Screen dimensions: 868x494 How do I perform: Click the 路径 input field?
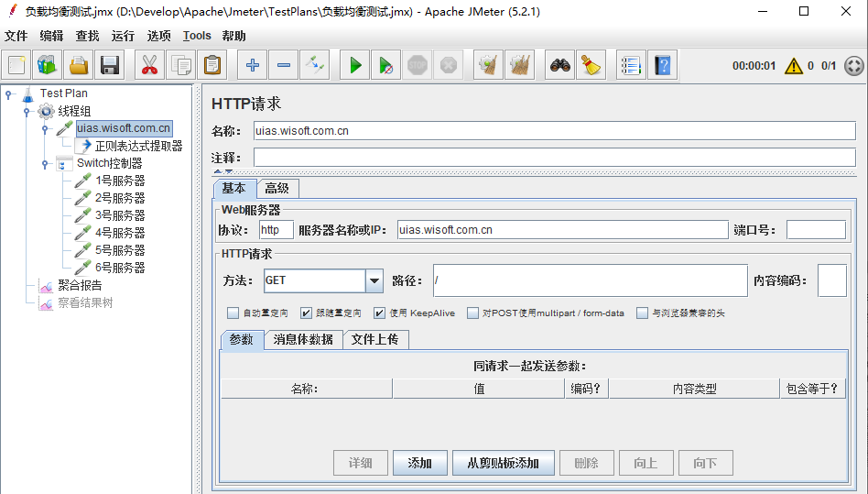590,280
